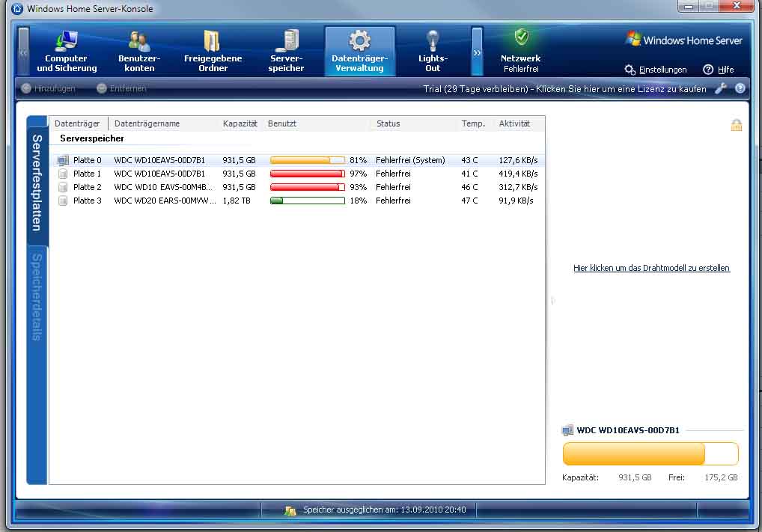The height and width of the screenshot is (532, 762).
Task: Click Platte 0 usage bar at 81%
Action: [x=307, y=160]
